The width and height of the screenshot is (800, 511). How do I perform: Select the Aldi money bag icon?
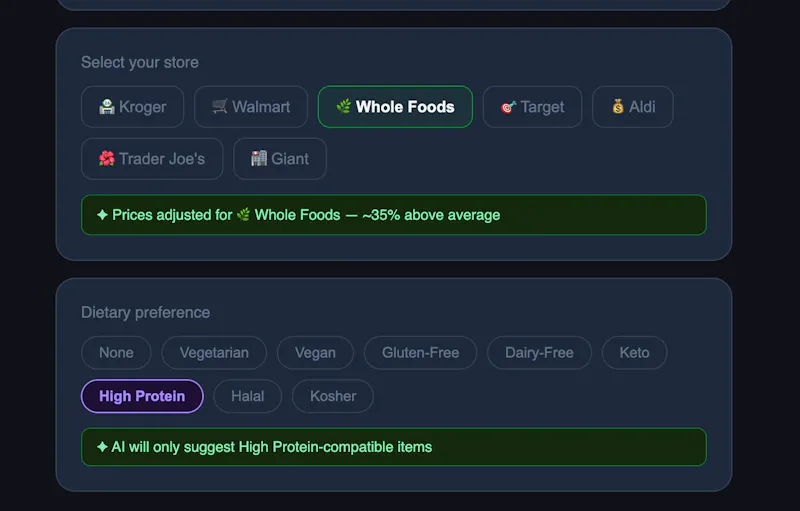618,107
